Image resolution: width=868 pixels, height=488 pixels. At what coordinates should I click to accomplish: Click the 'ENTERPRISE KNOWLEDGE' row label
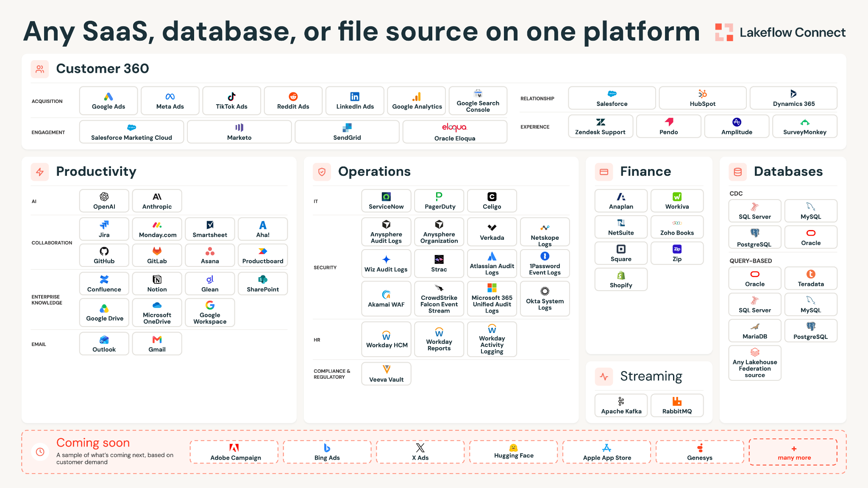click(47, 300)
